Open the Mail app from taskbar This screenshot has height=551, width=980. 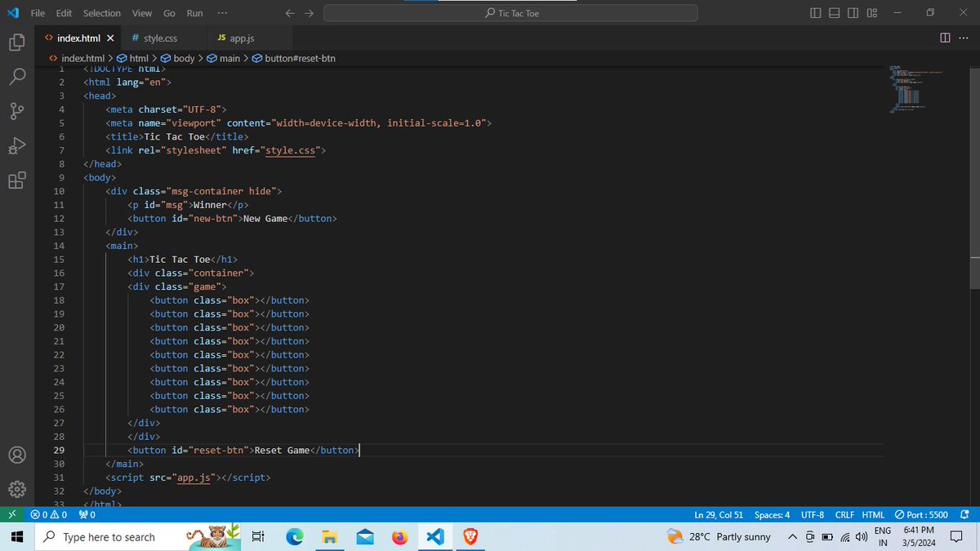coord(364,536)
